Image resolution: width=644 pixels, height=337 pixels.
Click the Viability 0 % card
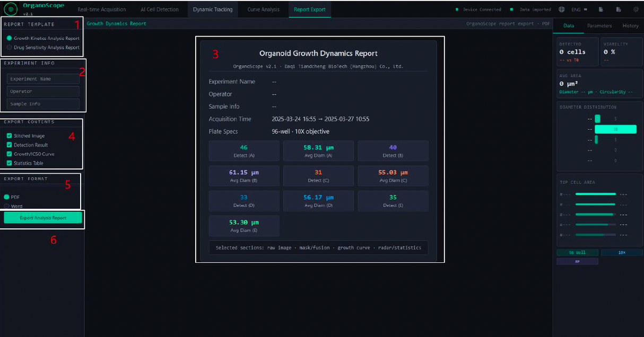[x=622, y=52]
